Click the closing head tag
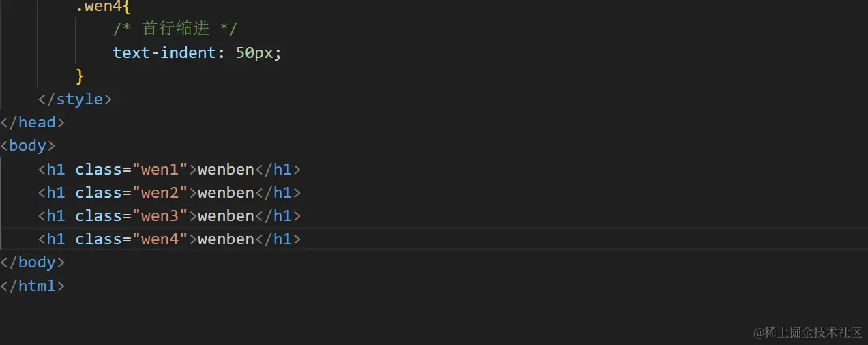The height and width of the screenshot is (345, 868). (33, 123)
